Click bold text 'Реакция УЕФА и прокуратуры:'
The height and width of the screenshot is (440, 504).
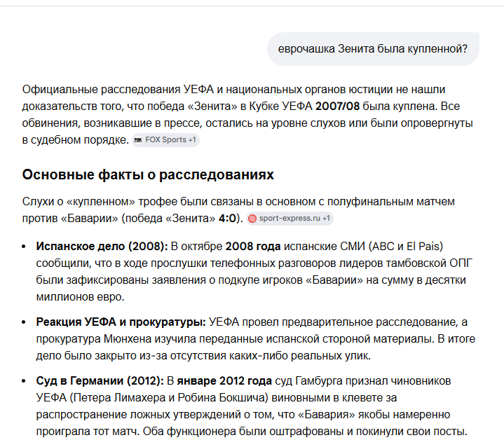pyautogui.click(x=121, y=322)
